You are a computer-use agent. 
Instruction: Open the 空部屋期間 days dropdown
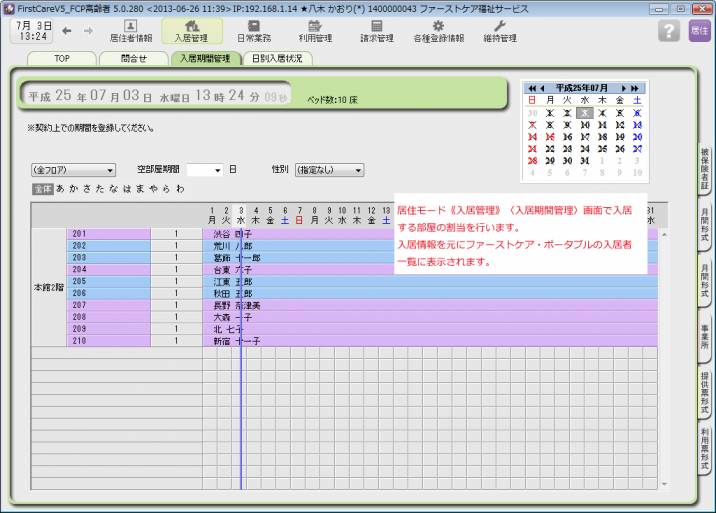pyautogui.click(x=217, y=170)
